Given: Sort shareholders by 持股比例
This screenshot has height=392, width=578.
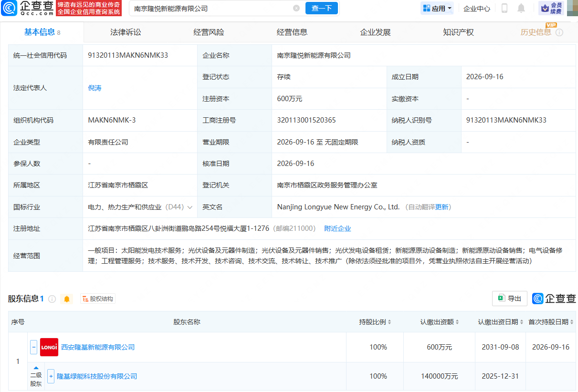Looking at the screenshot, I should click(375, 322).
